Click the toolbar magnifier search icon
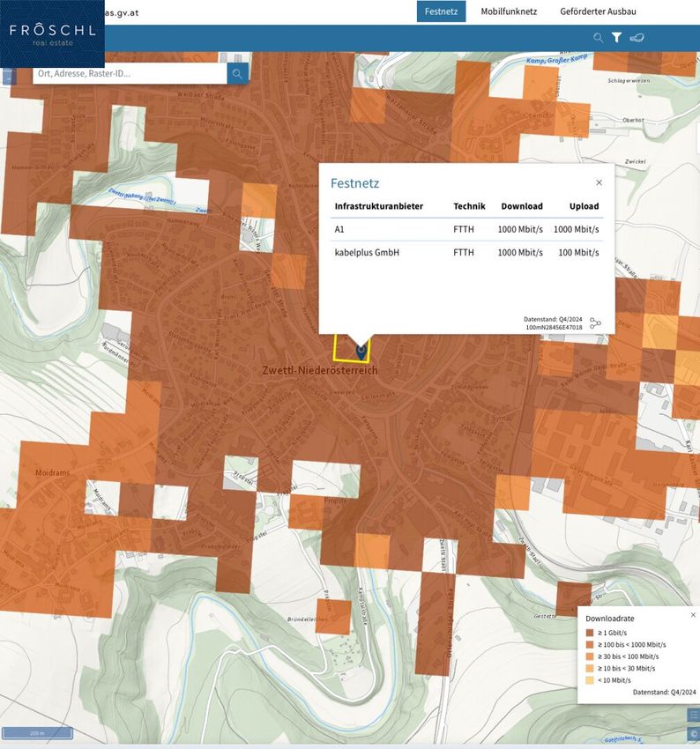The width and height of the screenshot is (700, 749). (599, 38)
